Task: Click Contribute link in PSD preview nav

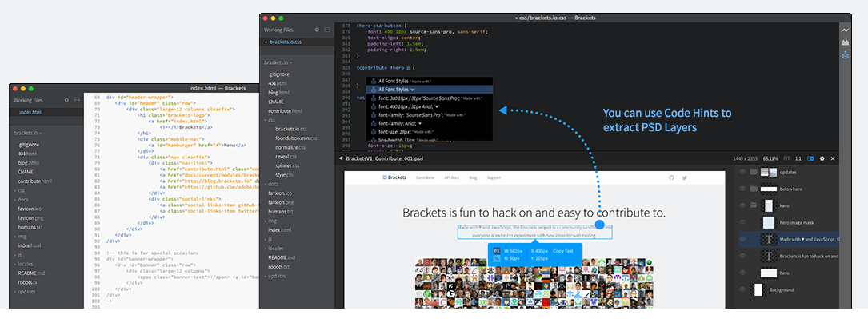Action: (x=425, y=177)
